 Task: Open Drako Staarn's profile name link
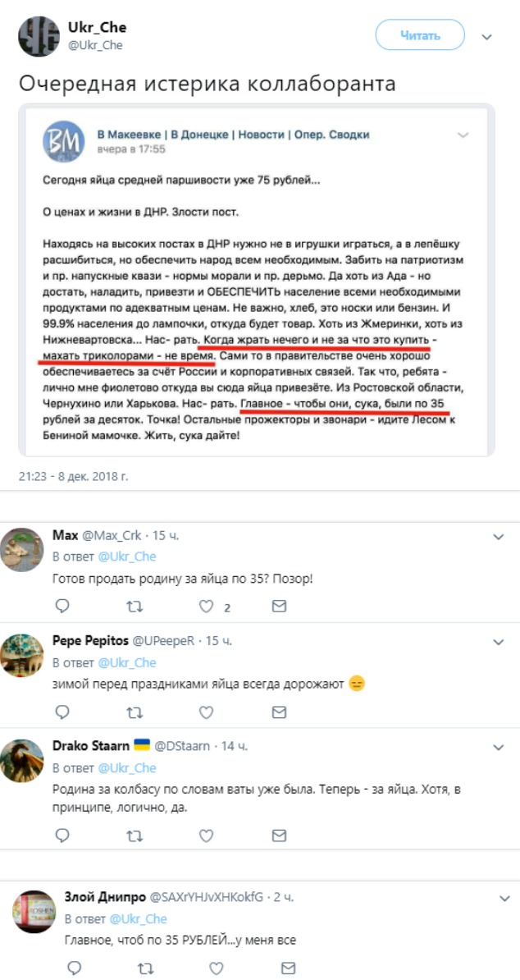(89, 746)
